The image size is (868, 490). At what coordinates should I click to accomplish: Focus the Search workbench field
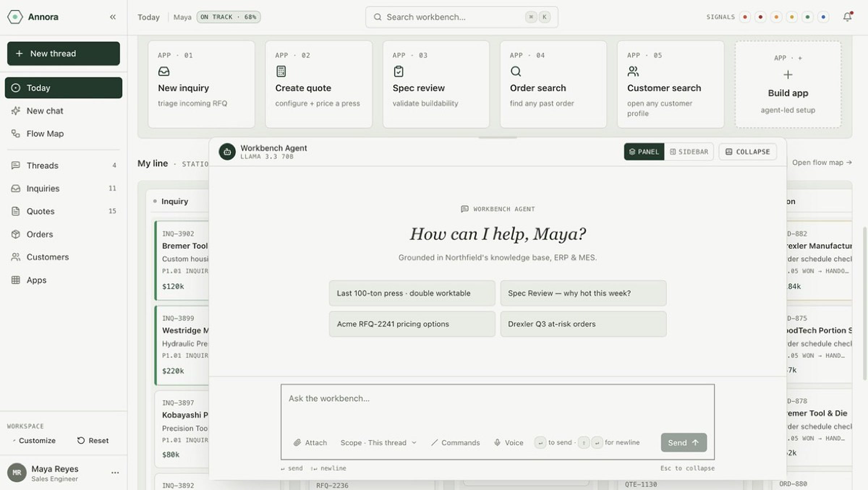(x=461, y=17)
